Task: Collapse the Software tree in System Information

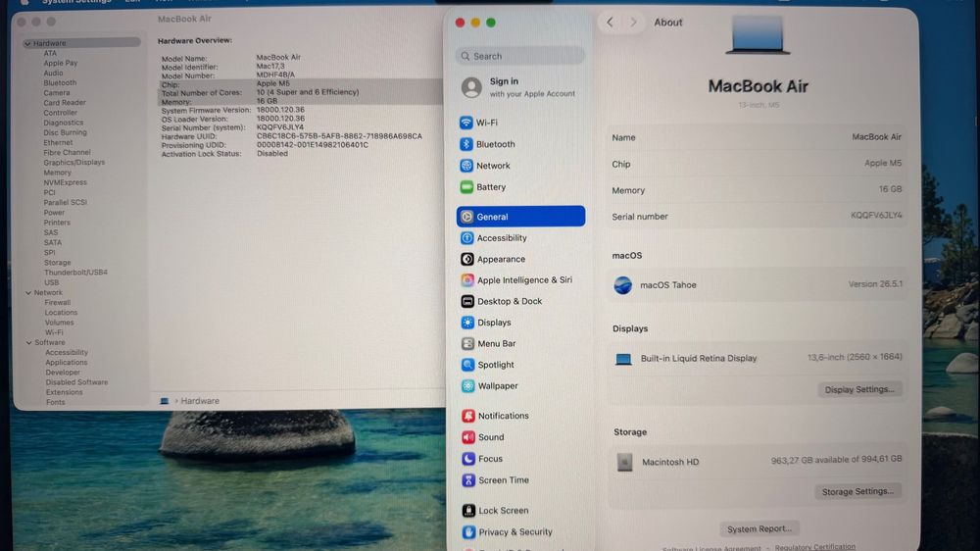Action: pos(28,343)
